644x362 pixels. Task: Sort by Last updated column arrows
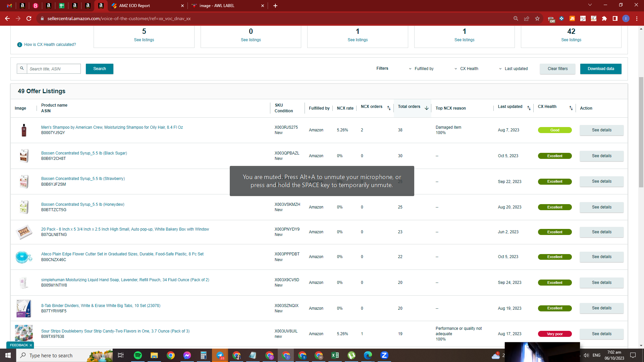pos(529,108)
